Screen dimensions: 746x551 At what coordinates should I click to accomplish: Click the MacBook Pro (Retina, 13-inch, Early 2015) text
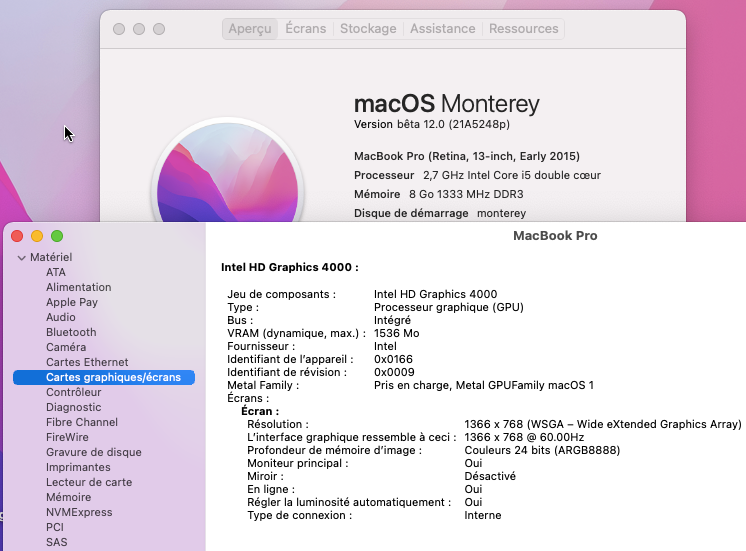click(x=467, y=157)
